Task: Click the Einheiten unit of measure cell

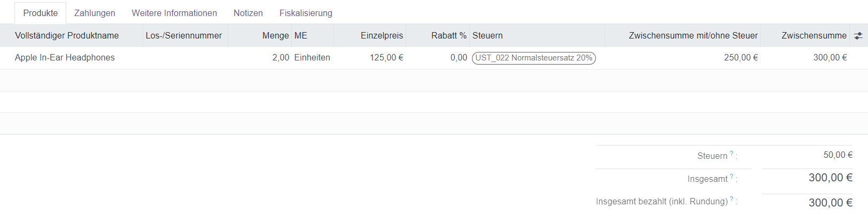Action: (312, 58)
